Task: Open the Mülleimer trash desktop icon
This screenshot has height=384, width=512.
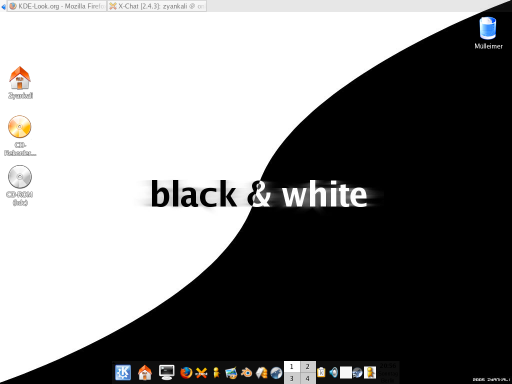Action: pos(488,33)
